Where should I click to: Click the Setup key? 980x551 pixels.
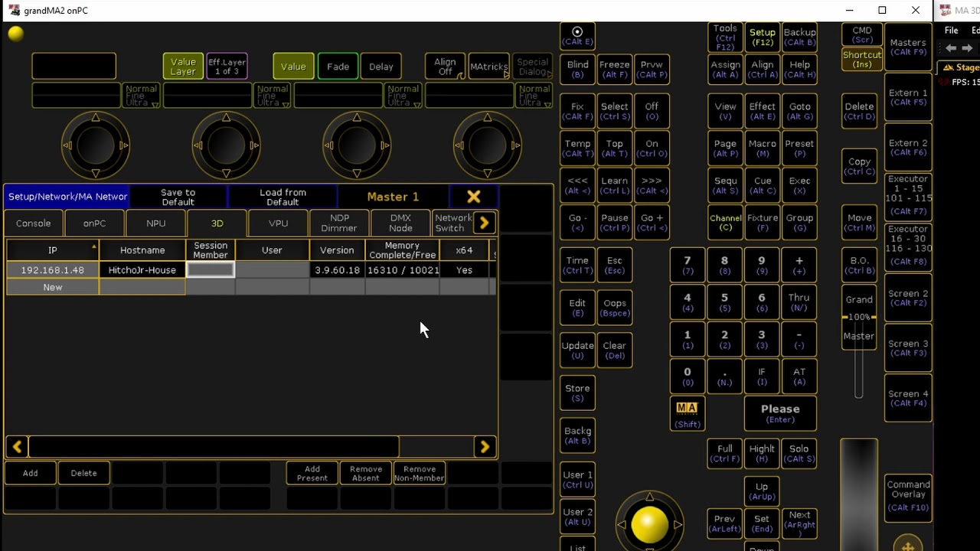tap(762, 37)
